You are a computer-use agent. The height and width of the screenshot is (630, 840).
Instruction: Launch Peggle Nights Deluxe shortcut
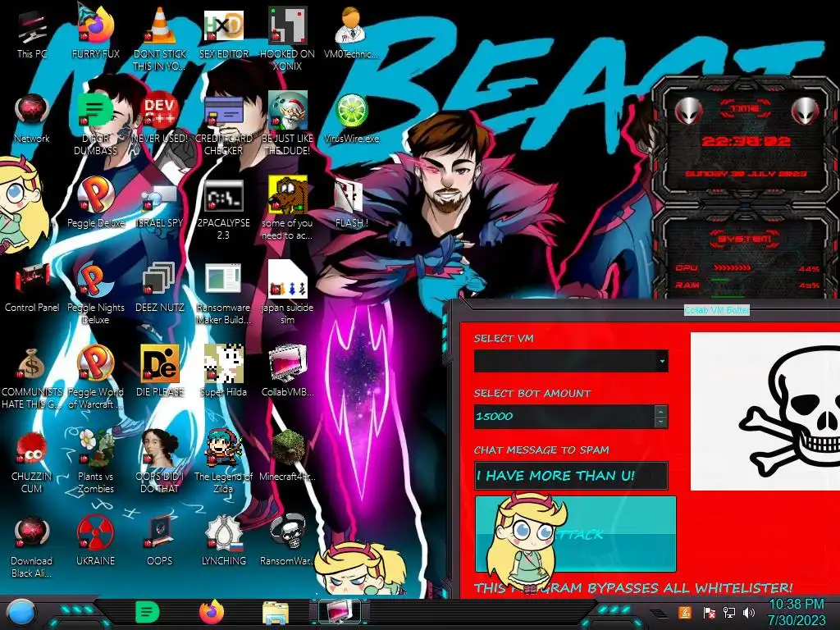pyautogui.click(x=95, y=294)
